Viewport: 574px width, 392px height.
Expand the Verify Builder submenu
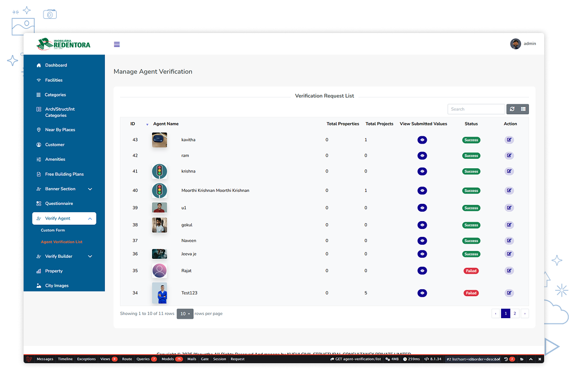(64, 257)
